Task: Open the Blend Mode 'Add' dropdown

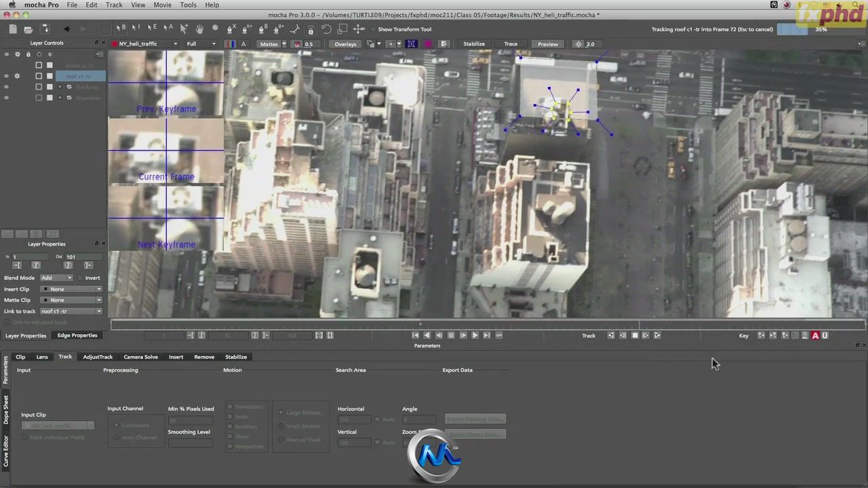Action: pyautogui.click(x=56, y=278)
